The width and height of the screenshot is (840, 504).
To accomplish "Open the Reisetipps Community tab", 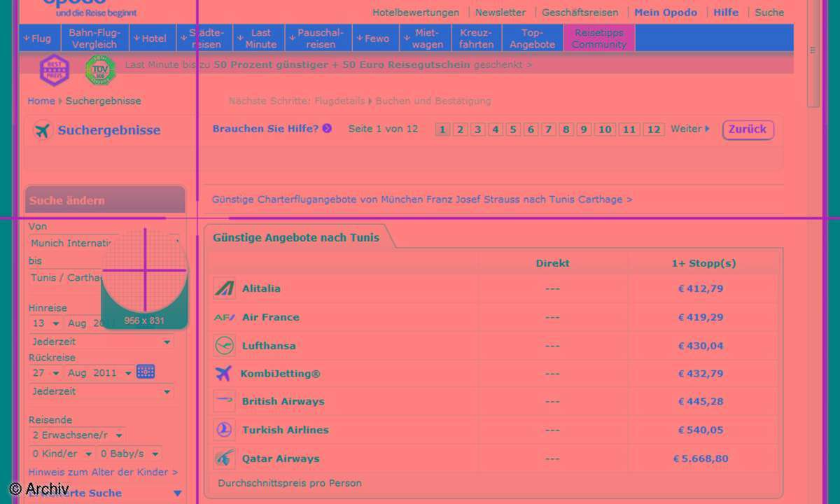I will click(x=598, y=38).
